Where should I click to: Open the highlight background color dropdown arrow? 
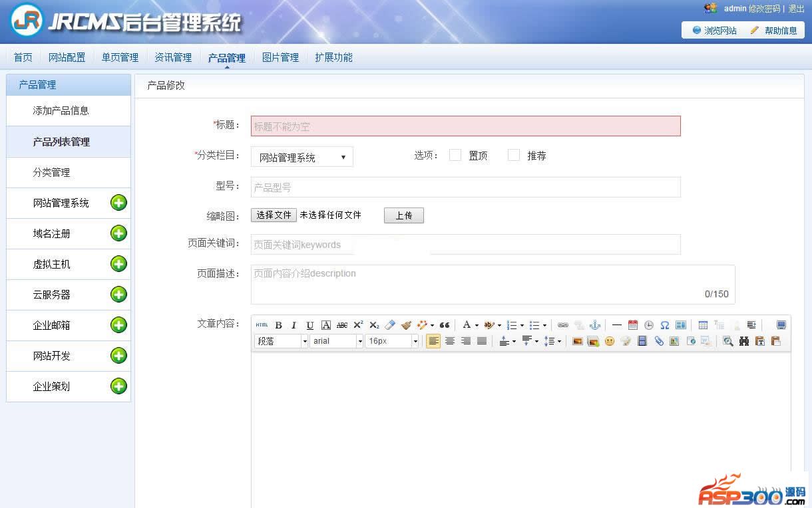[x=499, y=326]
